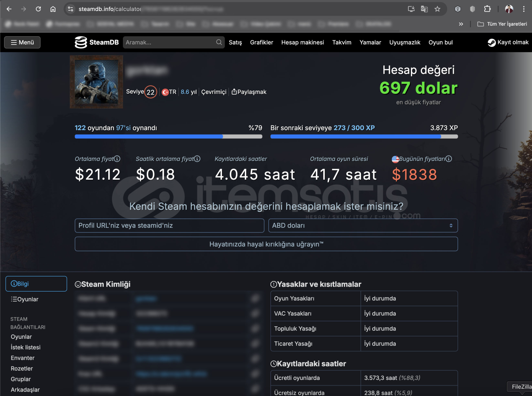Open Tüm Yer İşaretleri folder

point(502,24)
